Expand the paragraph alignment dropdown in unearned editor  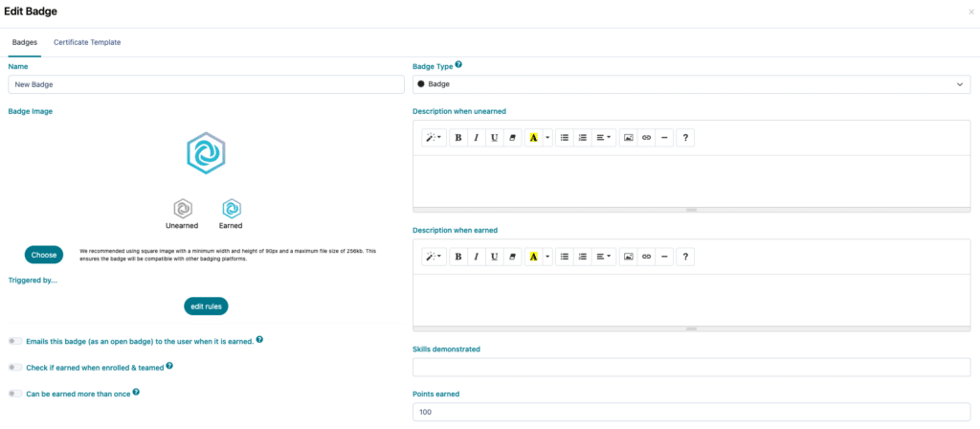pos(603,138)
